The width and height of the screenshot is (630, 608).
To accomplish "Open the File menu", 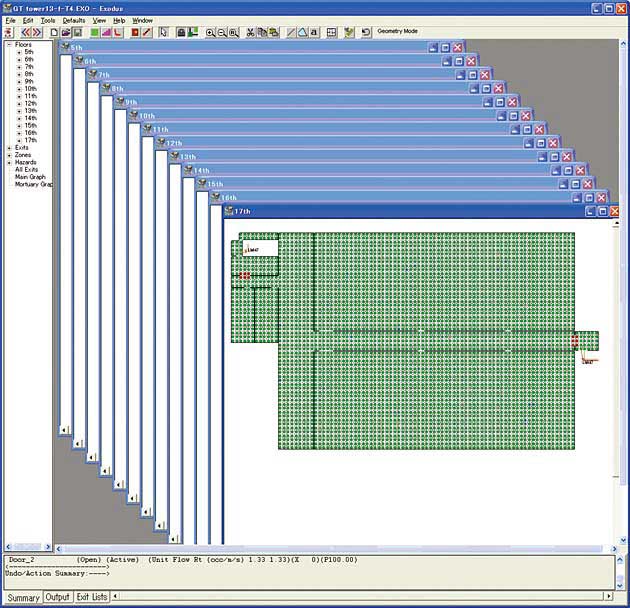I will coord(10,20).
